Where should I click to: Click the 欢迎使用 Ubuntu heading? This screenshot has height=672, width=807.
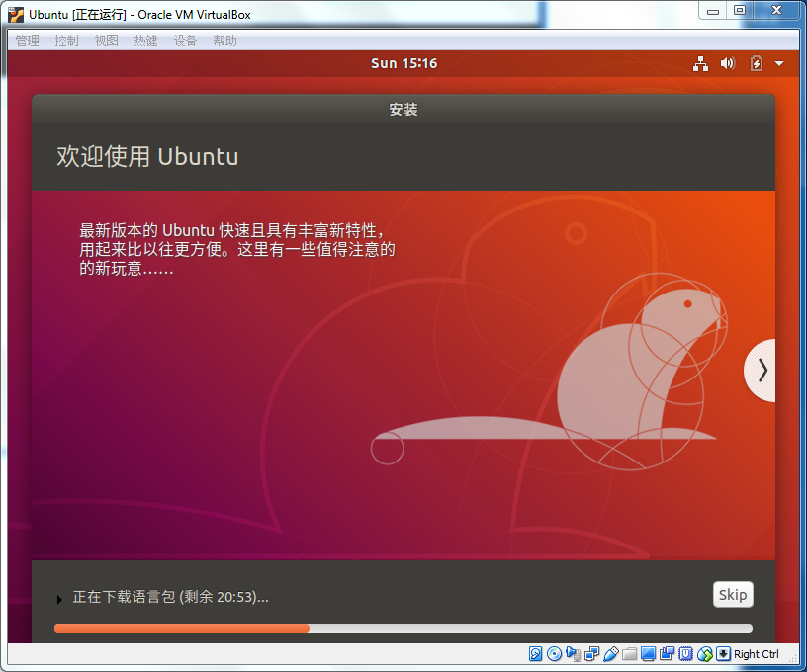pyautogui.click(x=147, y=156)
